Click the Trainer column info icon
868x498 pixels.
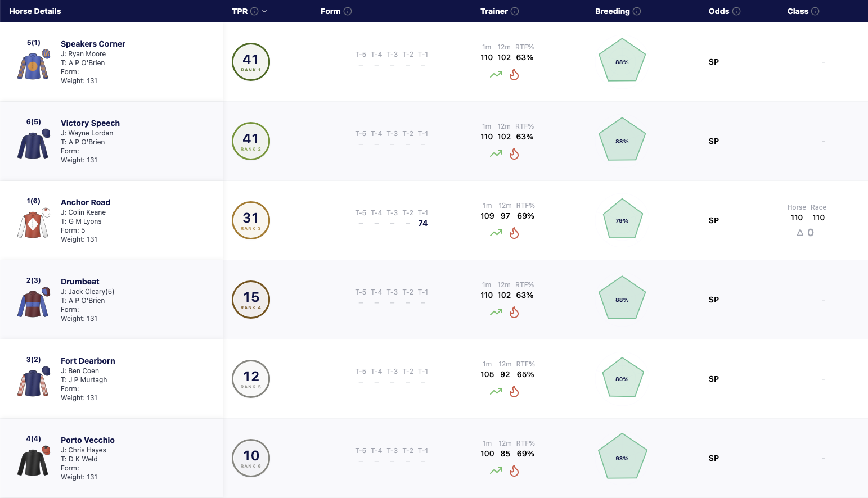click(515, 11)
